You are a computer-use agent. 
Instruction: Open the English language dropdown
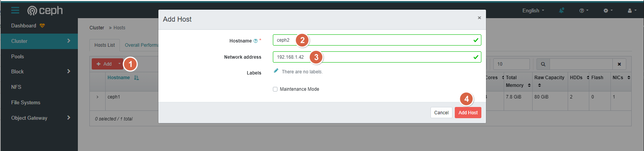click(x=533, y=10)
